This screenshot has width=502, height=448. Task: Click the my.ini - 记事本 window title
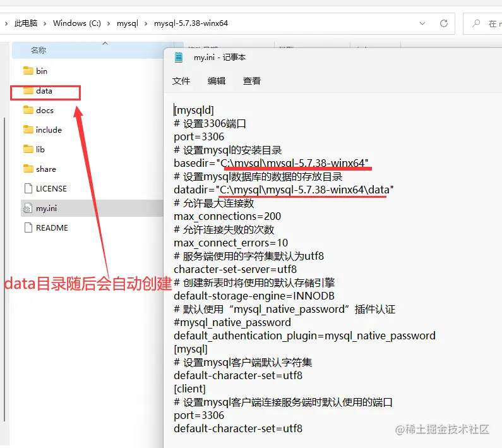pyautogui.click(x=220, y=58)
